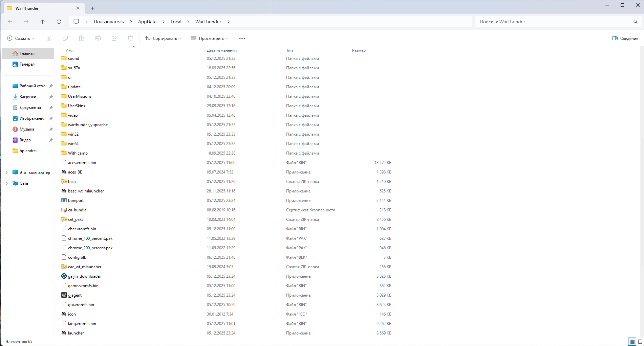Toggle the details pane with Сведения
644x346 pixels.
(x=625, y=39)
